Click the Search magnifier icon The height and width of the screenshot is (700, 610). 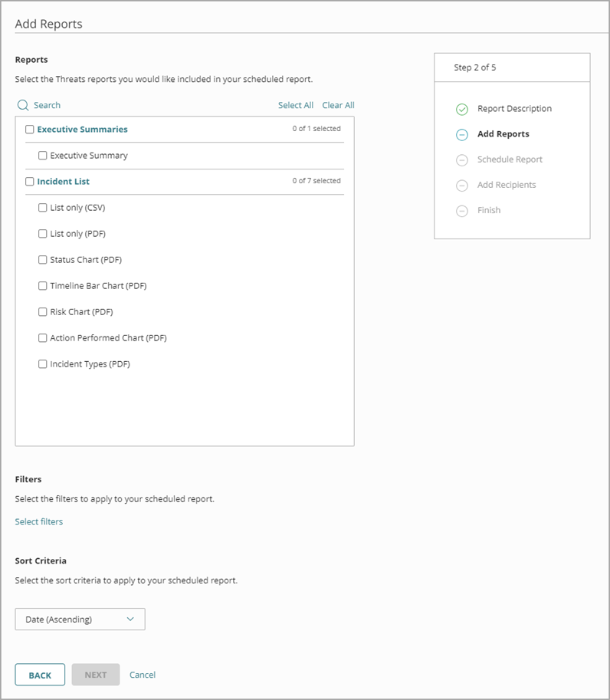point(22,105)
